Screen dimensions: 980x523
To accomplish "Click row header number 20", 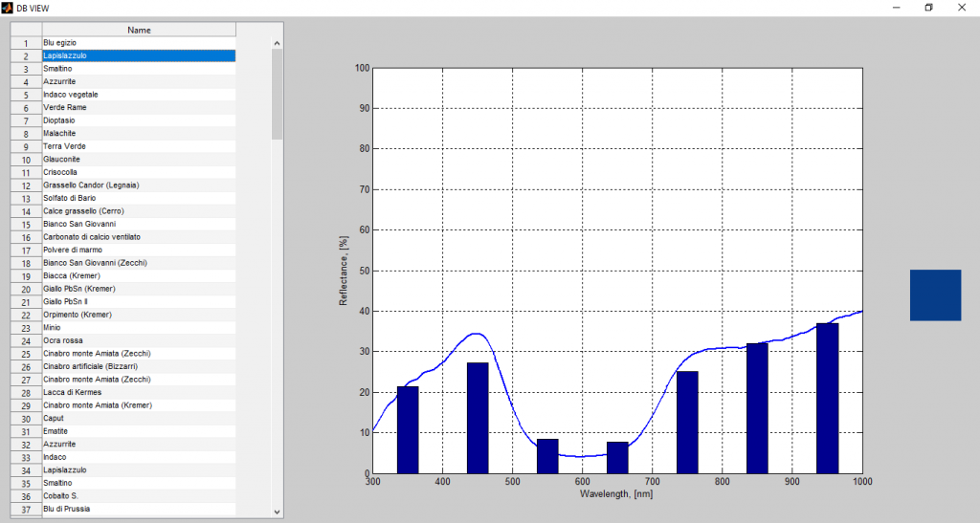I will pyautogui.click(x=26, y=289).
